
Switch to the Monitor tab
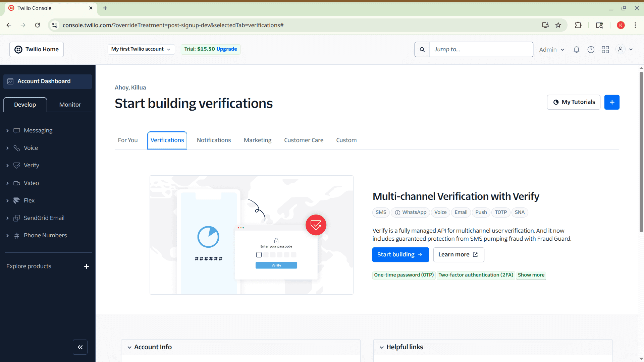pos(70,105)
